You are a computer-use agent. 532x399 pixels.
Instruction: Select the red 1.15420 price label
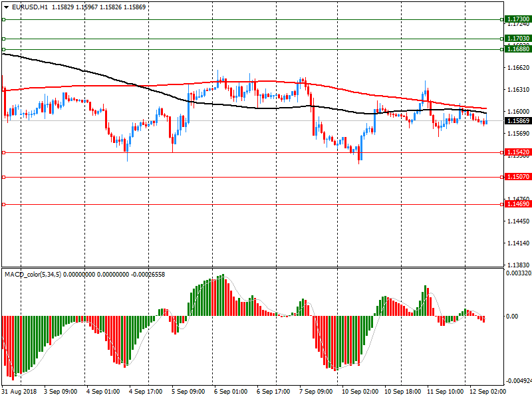517,153
